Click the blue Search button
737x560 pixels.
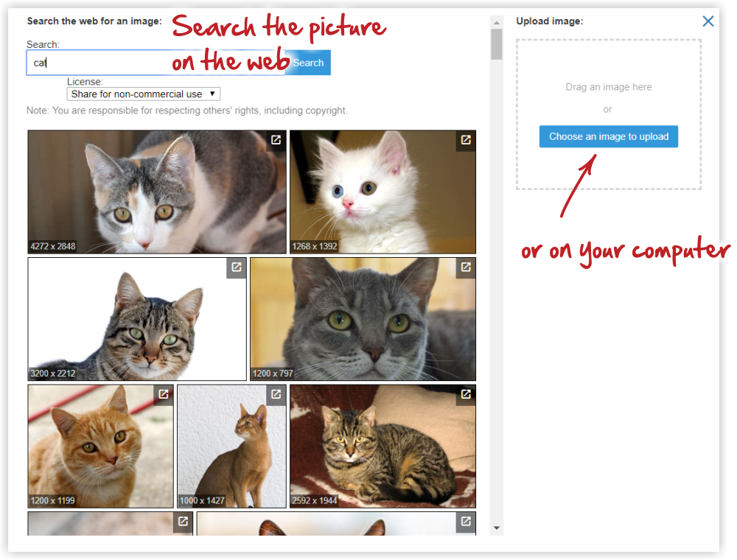pos(308,63)
